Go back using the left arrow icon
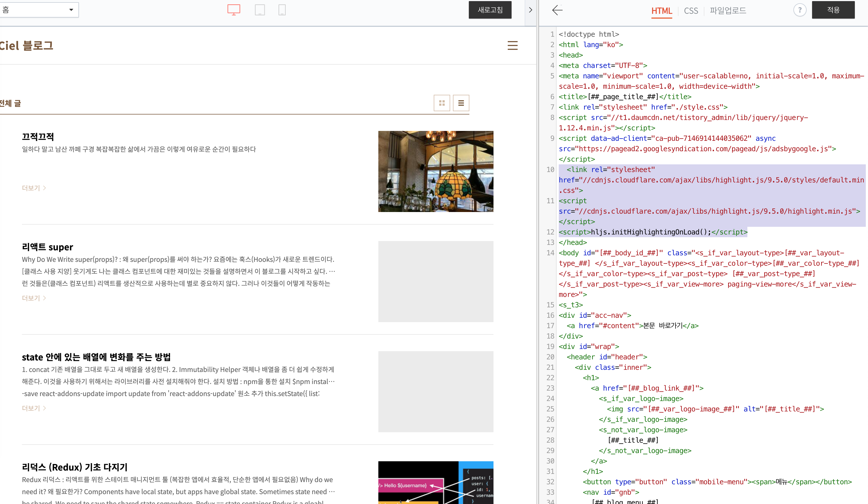This screenshot has height=504, width=868. [x=557, y=10]
